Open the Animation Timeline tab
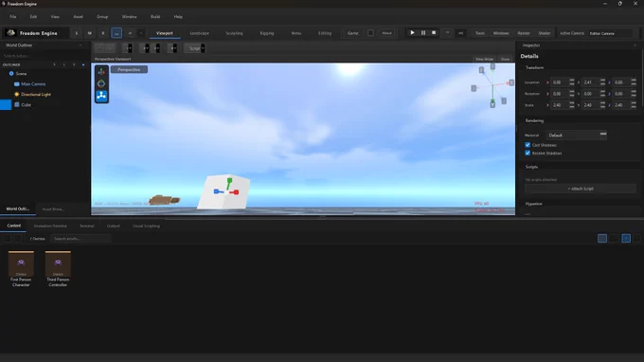 pyautogui.click(x=50, y=226)
